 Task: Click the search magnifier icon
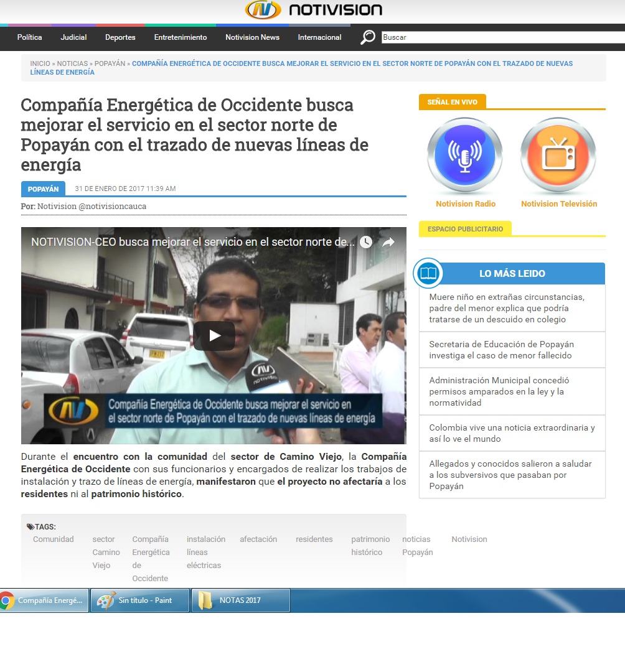click(368, 37)
